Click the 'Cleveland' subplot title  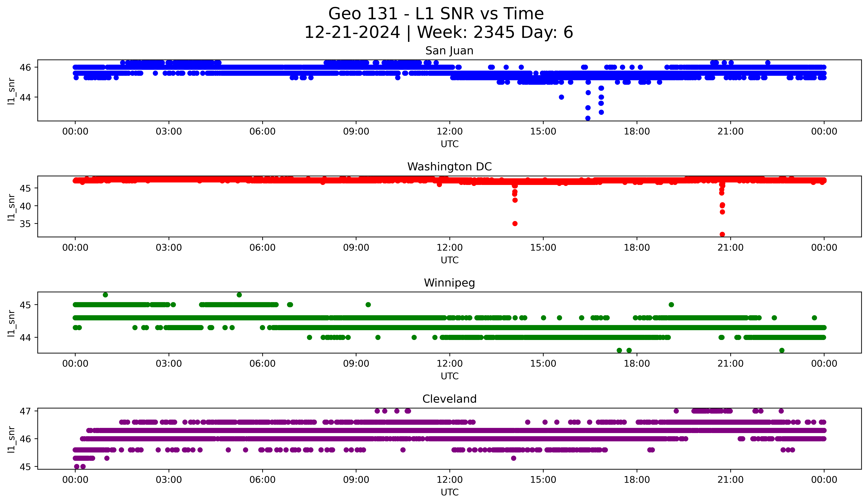tap(449, 399)
